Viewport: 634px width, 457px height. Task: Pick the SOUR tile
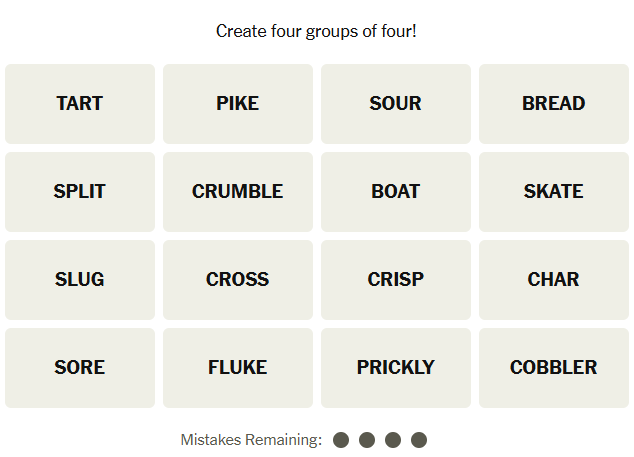point(396,104)
